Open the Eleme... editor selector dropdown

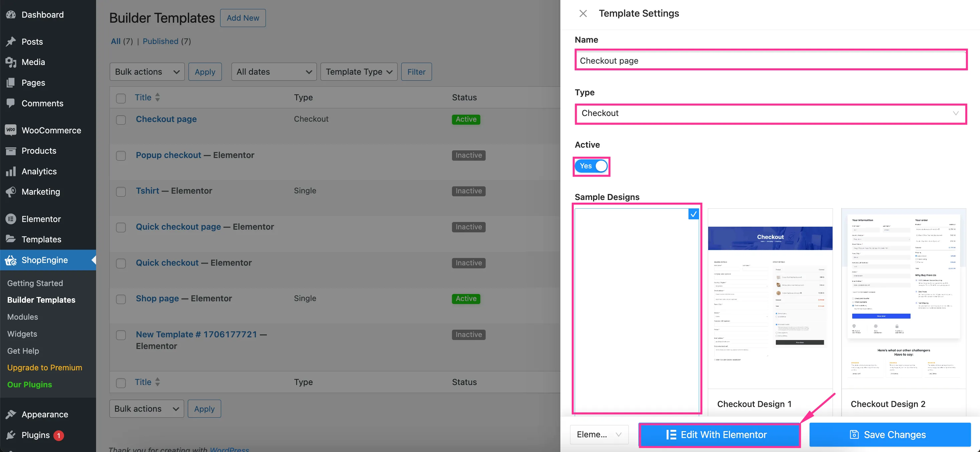click(599, 435)
